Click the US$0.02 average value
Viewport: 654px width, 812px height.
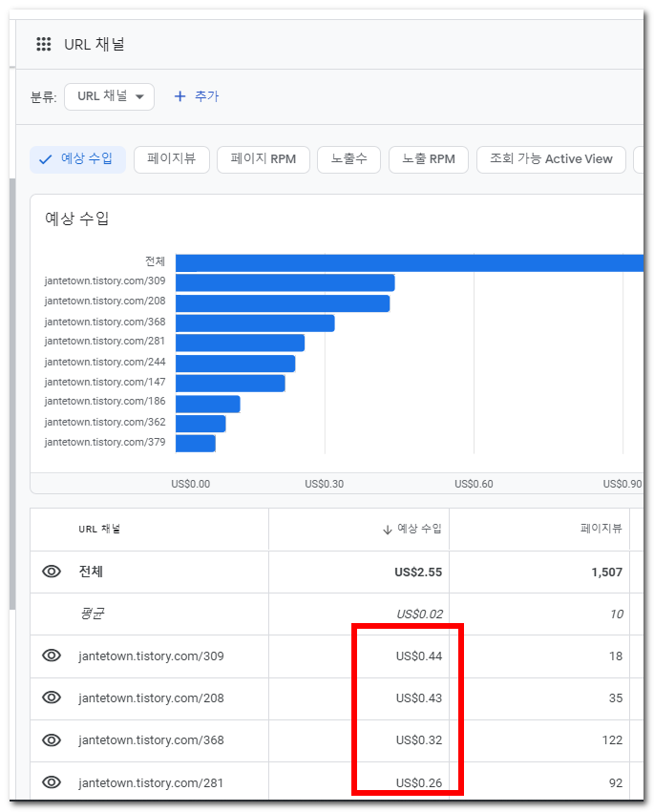[x=419, y=614]
